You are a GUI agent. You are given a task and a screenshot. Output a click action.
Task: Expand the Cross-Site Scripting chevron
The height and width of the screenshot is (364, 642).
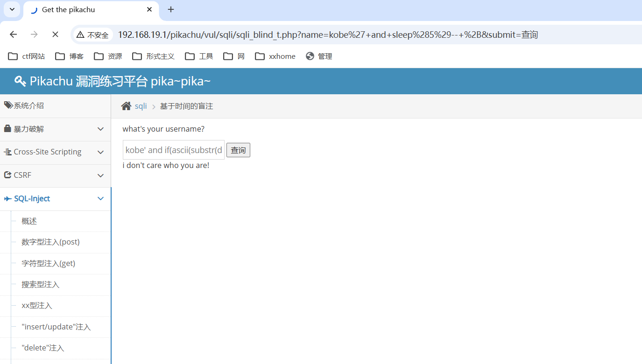[100, 152]
